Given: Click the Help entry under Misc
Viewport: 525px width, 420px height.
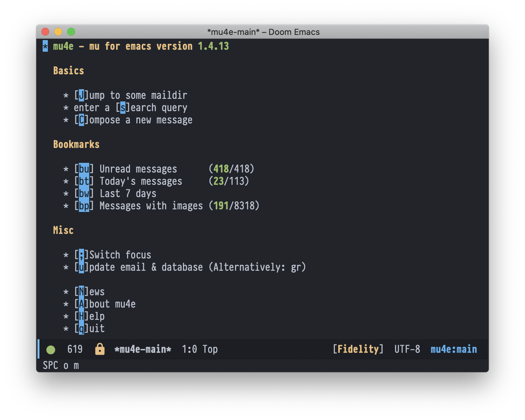Looking at the screenshot, I should point(82,316).
